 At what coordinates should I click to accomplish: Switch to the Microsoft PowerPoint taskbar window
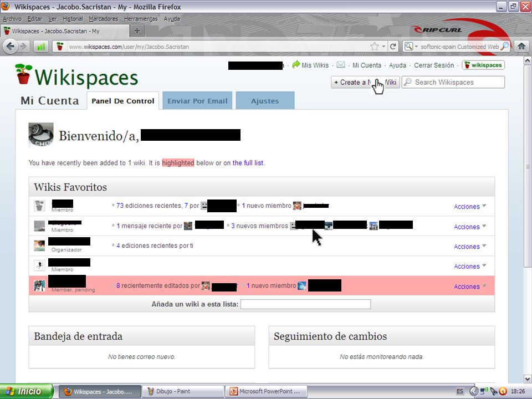coord(267,391)
